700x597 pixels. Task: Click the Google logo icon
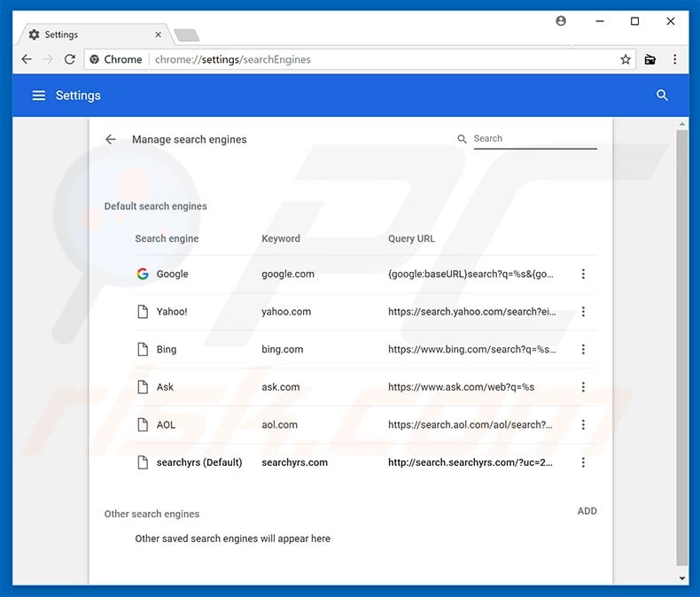click(x=143, y=274)
